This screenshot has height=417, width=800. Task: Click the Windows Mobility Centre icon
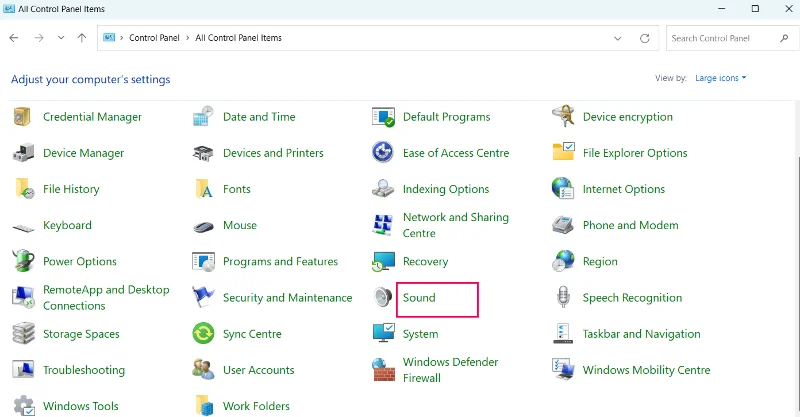coord(563,370)
